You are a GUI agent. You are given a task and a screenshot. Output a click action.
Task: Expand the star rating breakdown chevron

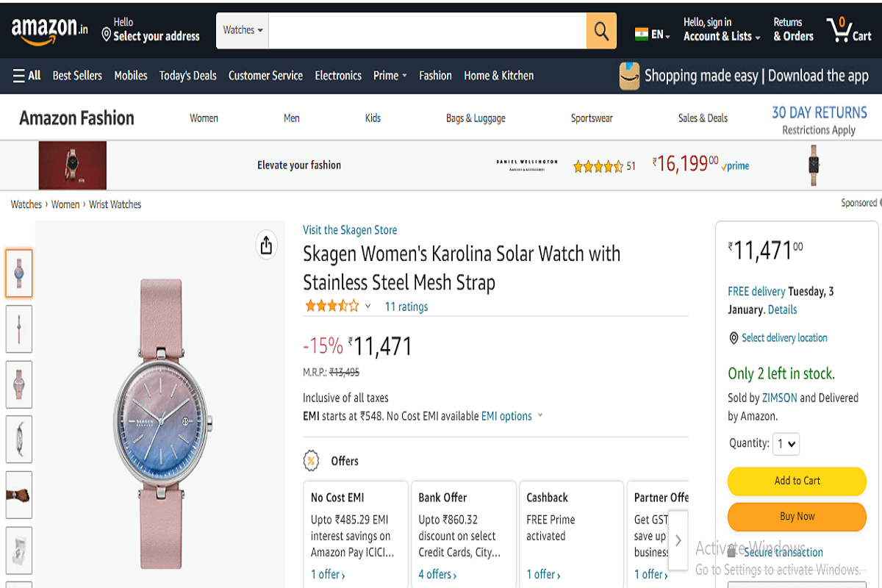367,306
